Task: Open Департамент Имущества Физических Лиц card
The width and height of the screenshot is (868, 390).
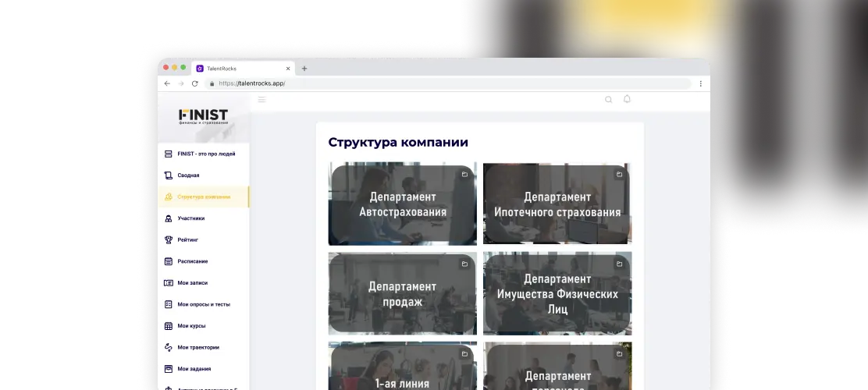Action: [557, 294]
